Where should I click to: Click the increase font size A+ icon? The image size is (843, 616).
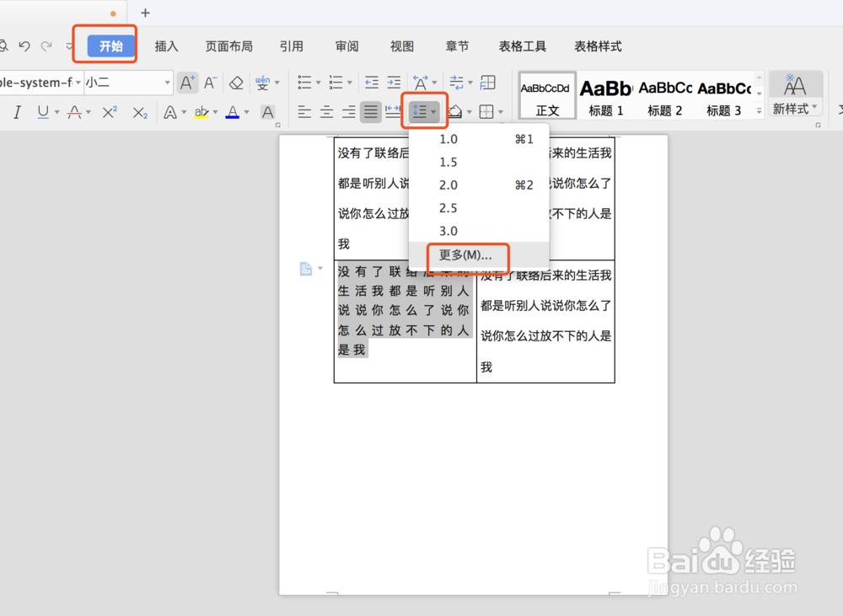(185, 82)
